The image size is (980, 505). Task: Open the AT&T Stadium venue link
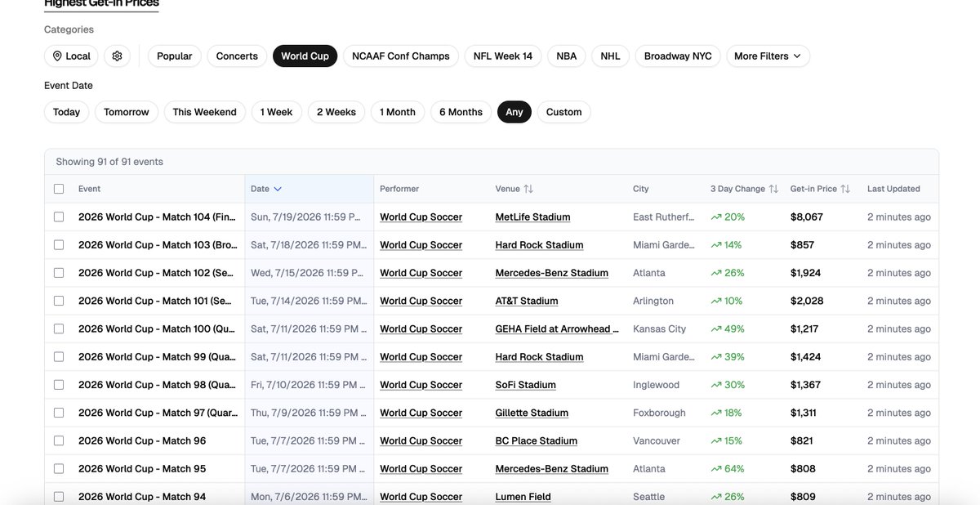527,301
